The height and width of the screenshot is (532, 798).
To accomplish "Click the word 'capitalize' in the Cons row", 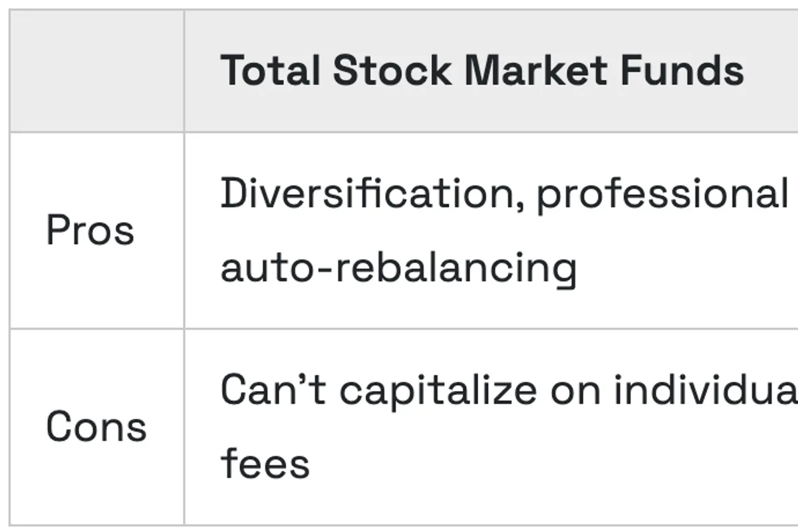I will tap(438, 390).
